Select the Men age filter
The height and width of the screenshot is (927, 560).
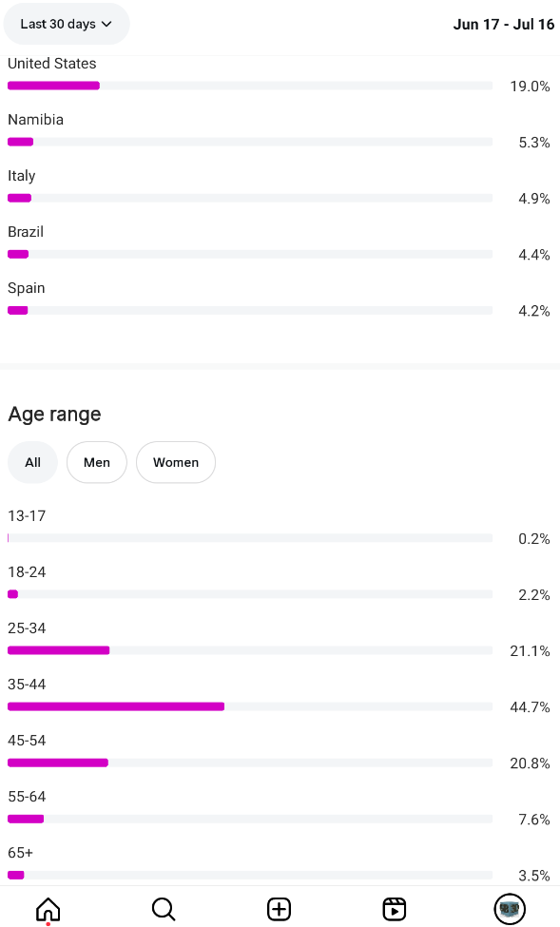[97, 462]
